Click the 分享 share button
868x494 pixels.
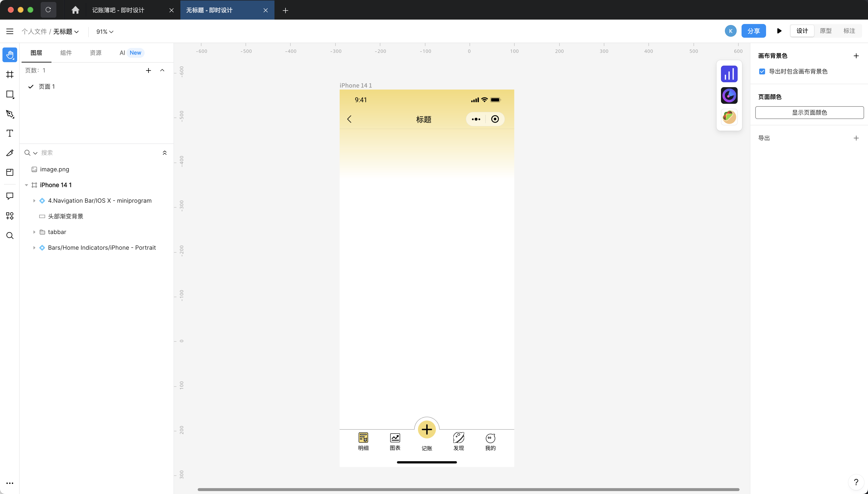click(x=752, y=31)
